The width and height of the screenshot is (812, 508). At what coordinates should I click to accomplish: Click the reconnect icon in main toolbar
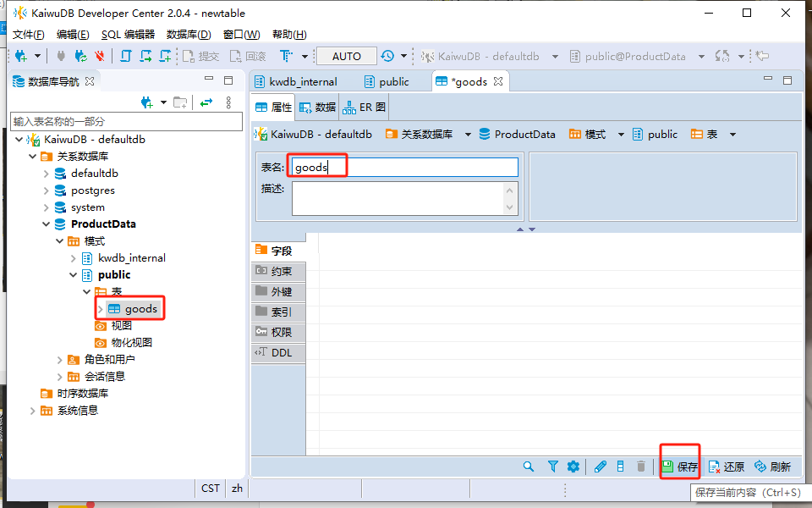tap(81, 56)
